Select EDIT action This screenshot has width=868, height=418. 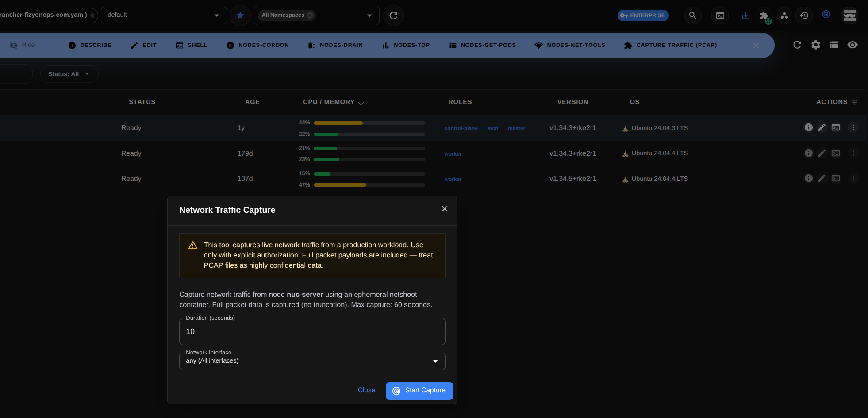point(144,45)
